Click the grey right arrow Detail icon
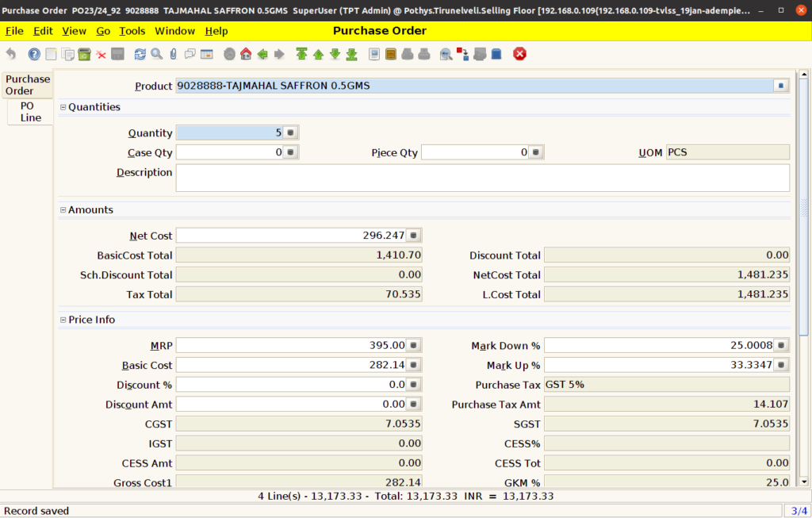Viewport: 812px width, 518px height. (x=279, y=54)
